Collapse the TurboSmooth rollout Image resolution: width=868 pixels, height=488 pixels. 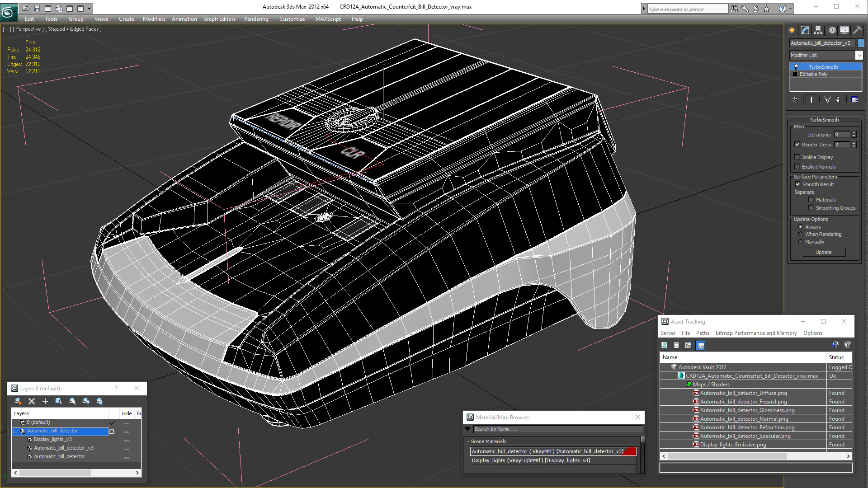792,120
